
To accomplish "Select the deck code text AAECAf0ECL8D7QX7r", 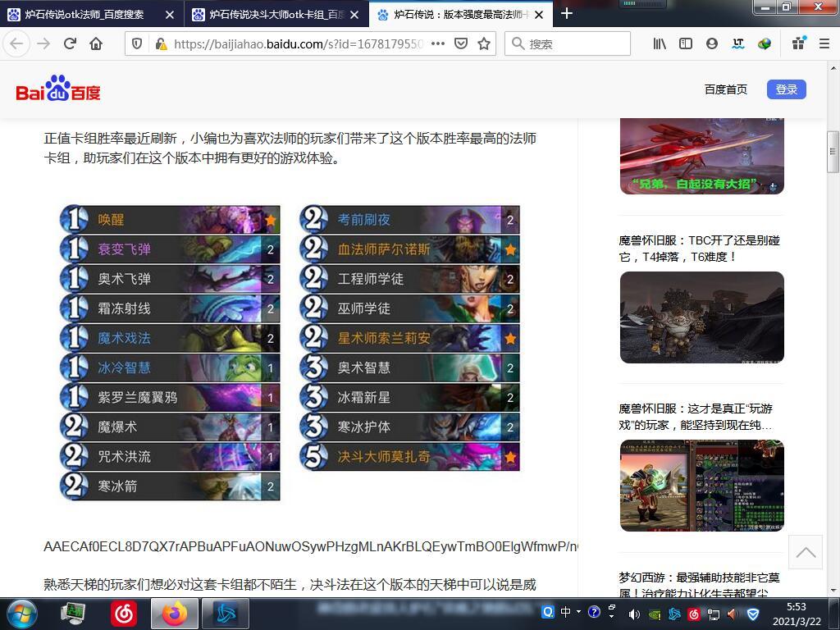I will (x=311, y=546).
